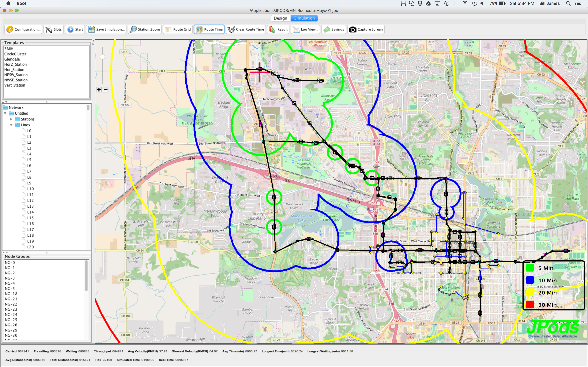The width and height of the screenshot is (588, 367).
Task: Click the Slots toolbar icon
Action: click(x=49, y=29)
